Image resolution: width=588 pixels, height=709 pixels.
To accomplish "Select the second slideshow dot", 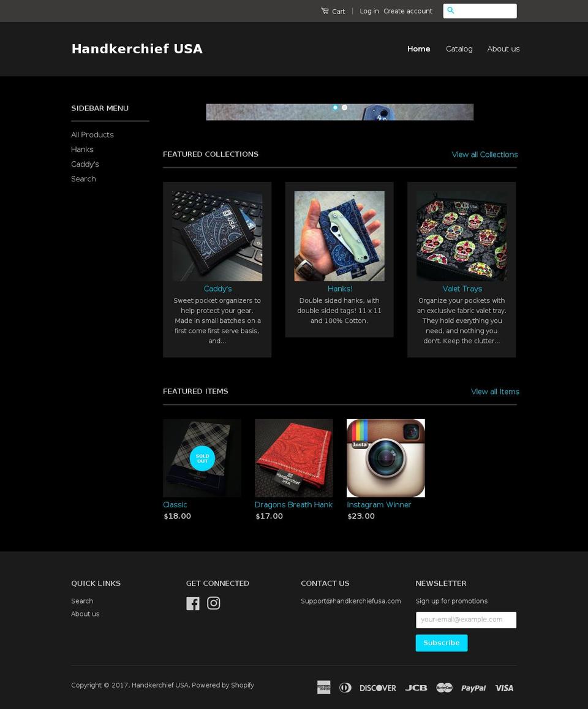I will click(344, 108).
